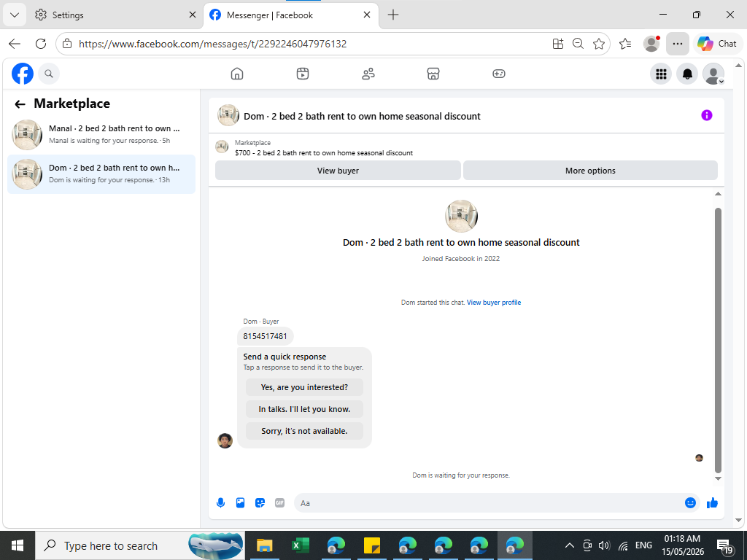Open Copilot Chat button
This screenshot has height=560, width=747.
[x=717, y=44]
